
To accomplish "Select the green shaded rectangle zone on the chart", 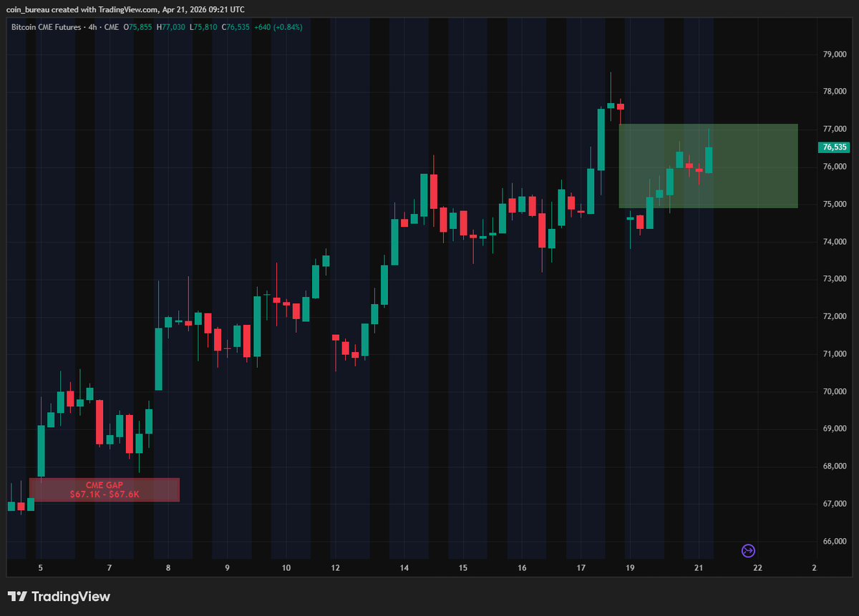I will (708, 166).
